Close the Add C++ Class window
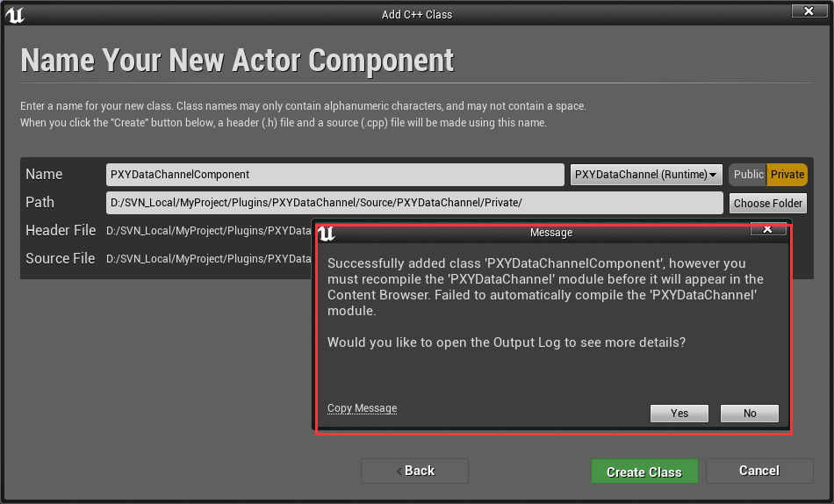The width and height of the screenshot is (834, 504). click(809, 11)
